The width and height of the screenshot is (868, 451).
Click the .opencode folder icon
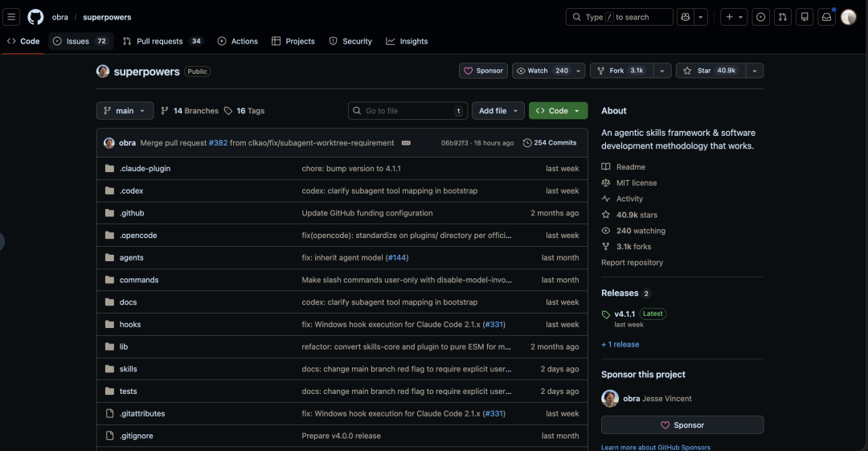[x=109, y=236]
